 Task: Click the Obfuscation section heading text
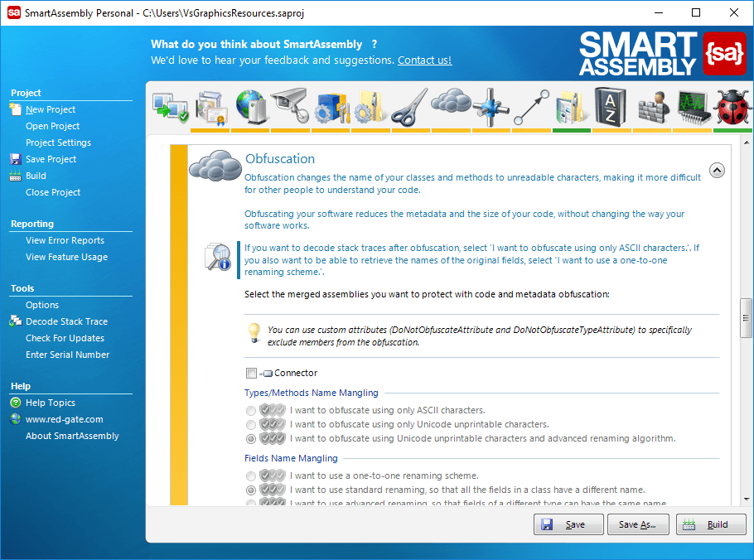point(280,158)
